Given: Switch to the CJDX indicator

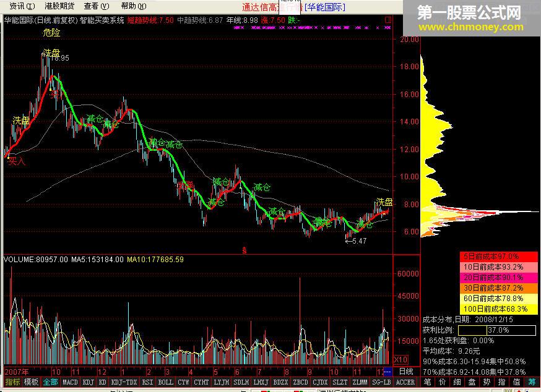Looking at the screenshot, I should [320, 382].
